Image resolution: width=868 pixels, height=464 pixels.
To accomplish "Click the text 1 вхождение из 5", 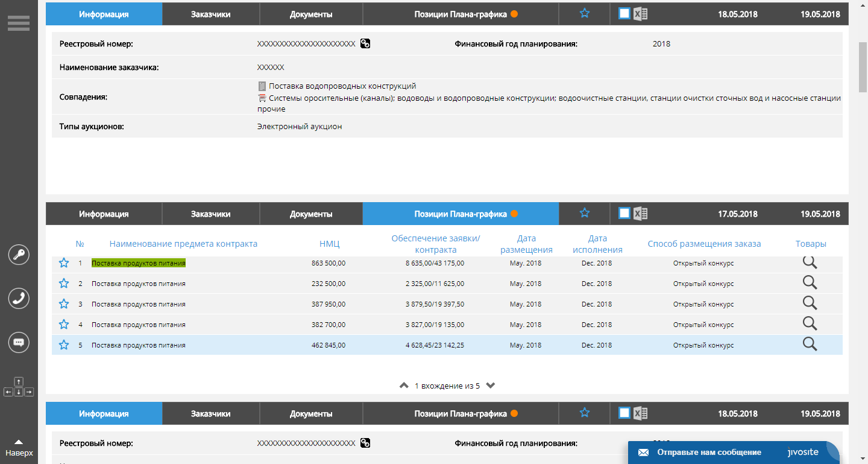I will [447, 386].
